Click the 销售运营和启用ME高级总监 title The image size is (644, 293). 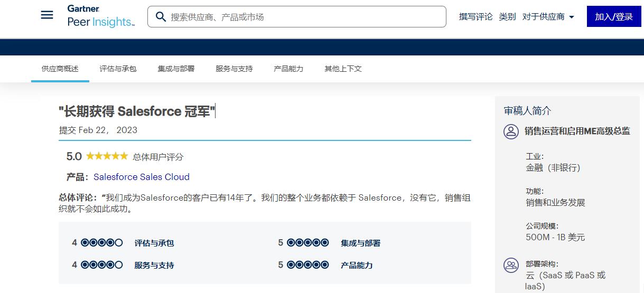click(x=577, y=131)
